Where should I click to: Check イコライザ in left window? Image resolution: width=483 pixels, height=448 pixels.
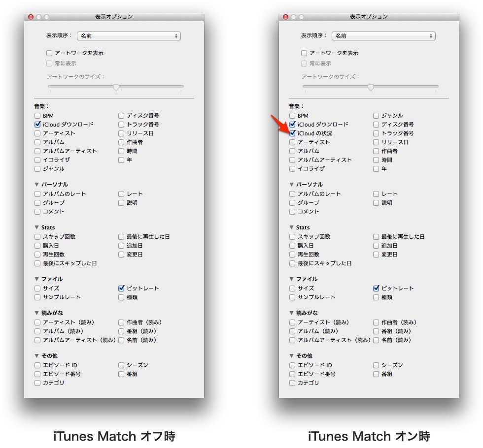[x=37, y=160]
